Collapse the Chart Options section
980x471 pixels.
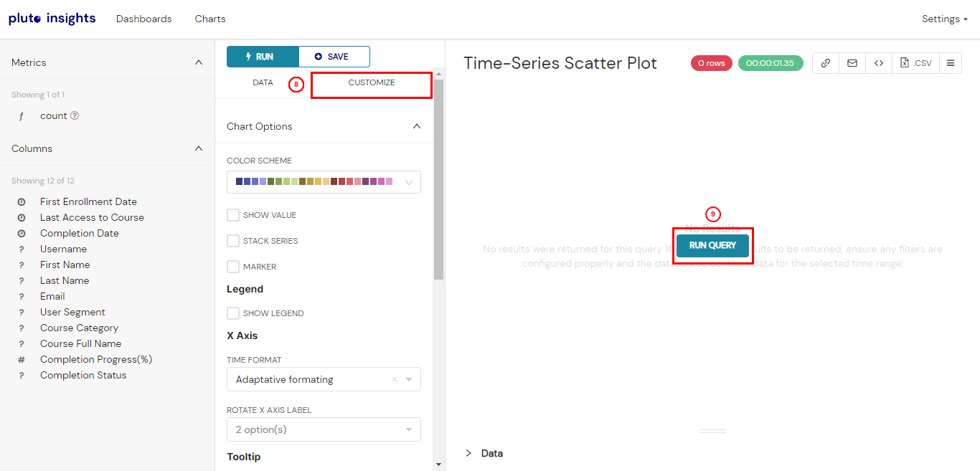tap(417, 126)
